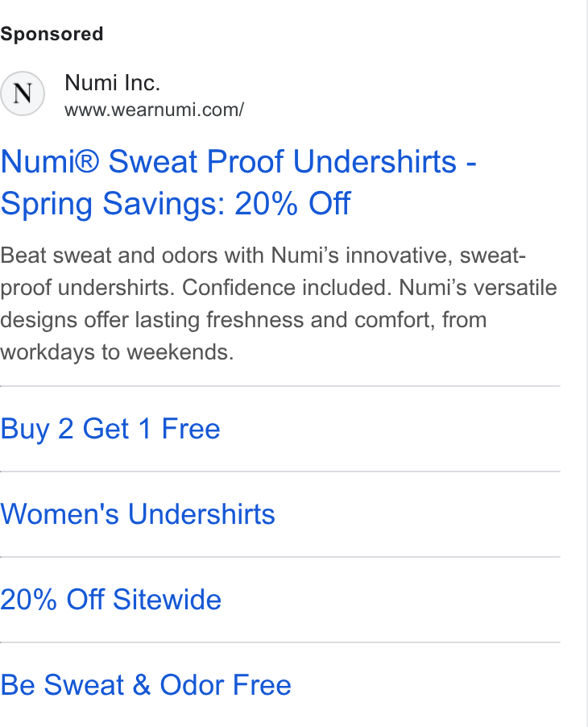Click the ® symbol in the headline
This screenshot has height=727, width=588.
86,161
